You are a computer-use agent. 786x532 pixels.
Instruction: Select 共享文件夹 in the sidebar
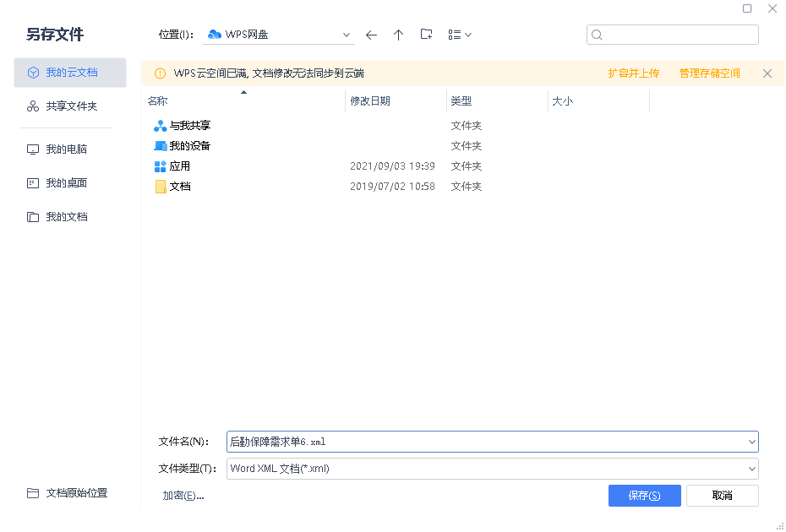click(x=70, y=106)
